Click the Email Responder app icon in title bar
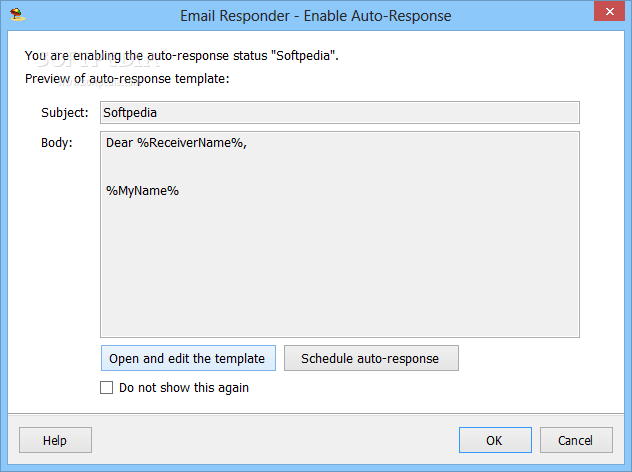Viewport: 632px width, 472px height. [x=17, y=15]
